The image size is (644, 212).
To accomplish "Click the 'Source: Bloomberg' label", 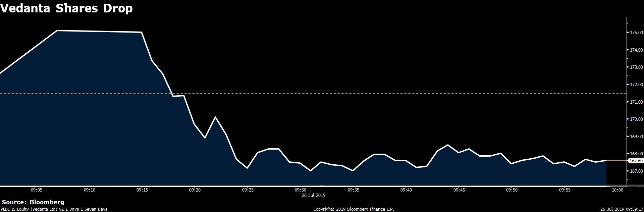I will pyautogui.click(x=33, y=202).
